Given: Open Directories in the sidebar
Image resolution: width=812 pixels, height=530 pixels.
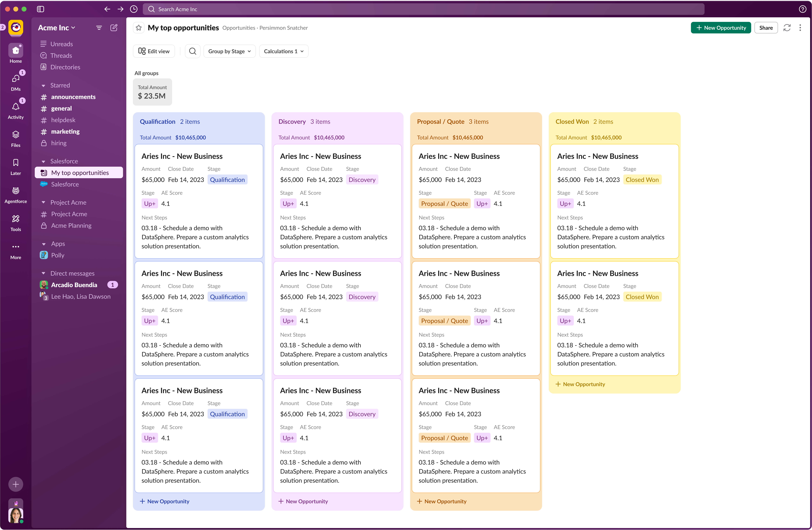Looking at the screenshot, I should coord(79,67).
